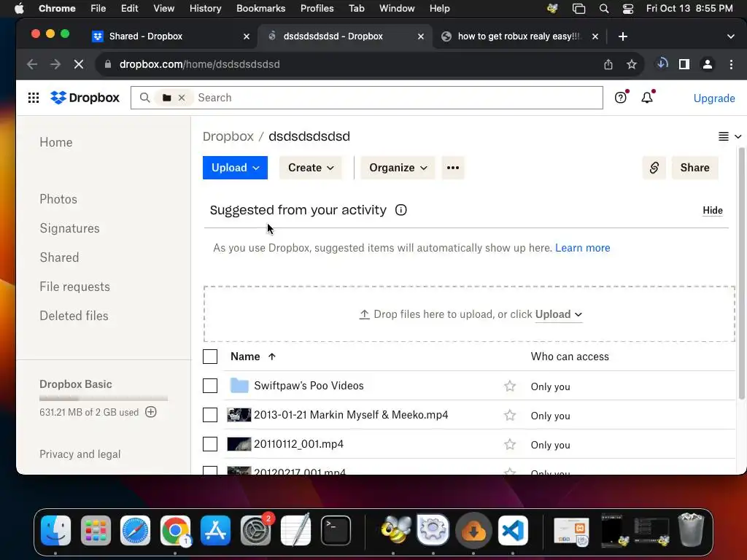This screenshot has width=747, height=560.
Task: Open Signatures in the sidebar
Action: point(69,228)
